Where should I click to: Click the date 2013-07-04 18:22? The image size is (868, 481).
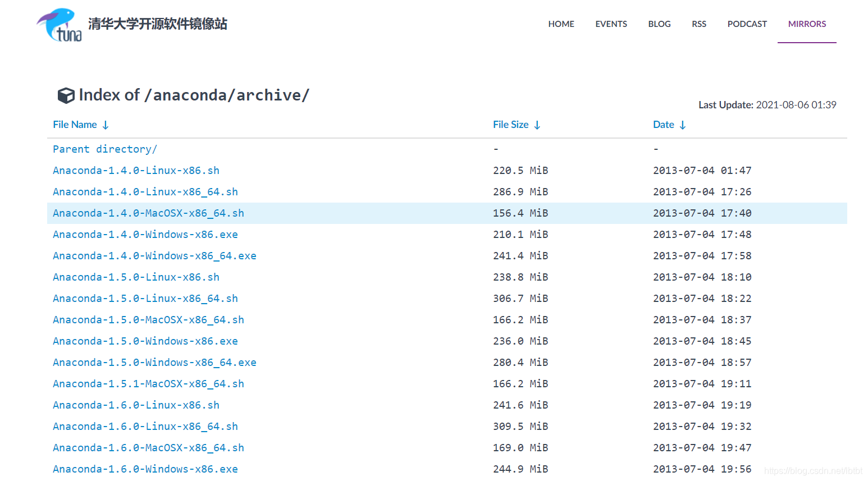tap(702, 299)
